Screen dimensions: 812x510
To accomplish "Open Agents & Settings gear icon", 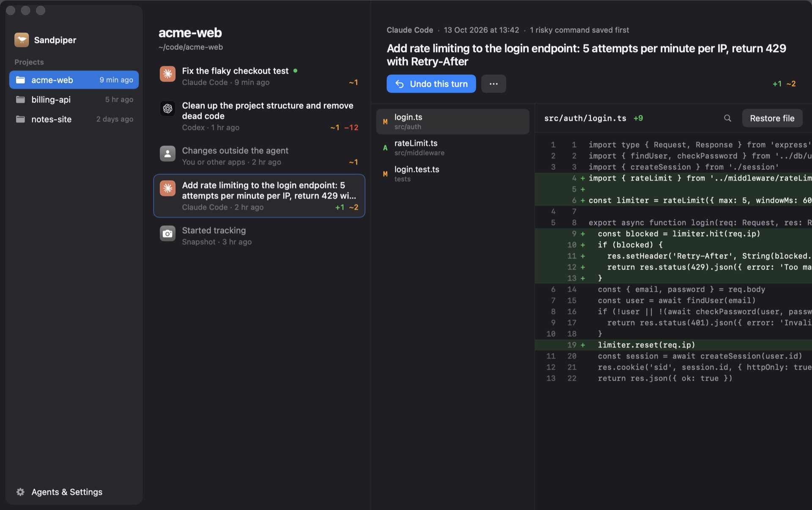I will coord(20,492).
